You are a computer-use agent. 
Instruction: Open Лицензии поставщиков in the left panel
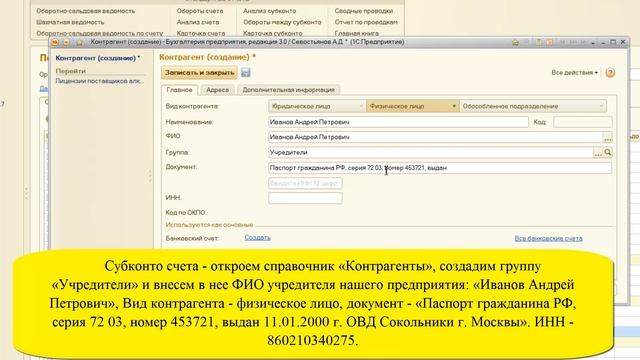tap(100, 81)
